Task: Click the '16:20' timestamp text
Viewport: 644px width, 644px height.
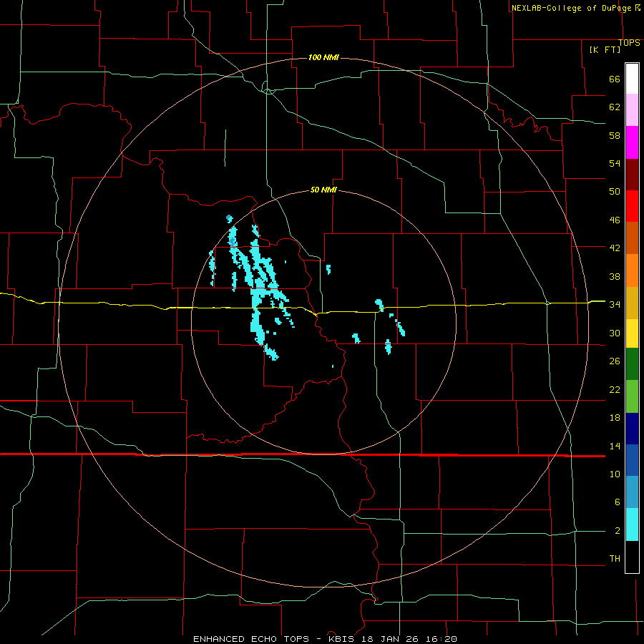Action: pyautogui.click(x=443, y=639)
